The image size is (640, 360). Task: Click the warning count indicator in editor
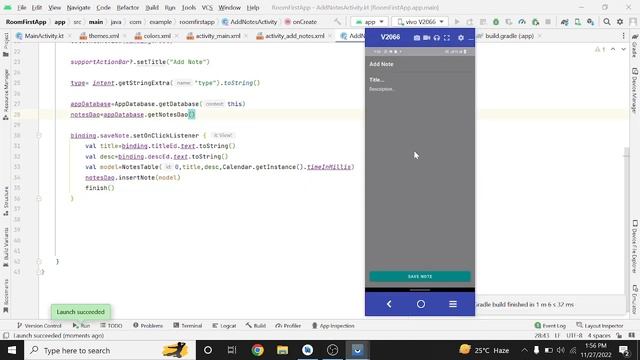[x=600, y=49]
